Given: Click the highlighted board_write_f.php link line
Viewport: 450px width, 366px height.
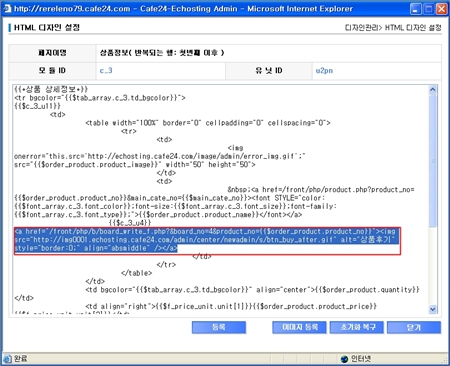Looking at the screenshot, I should point(205,231).
